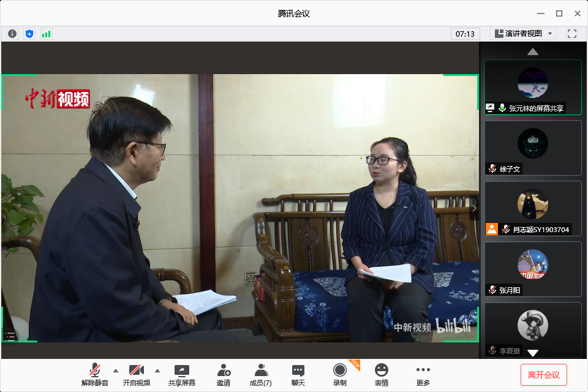Screen dimensions: 588x392
Task: Open the 聊天 chat panel
Action: click(298, 374)
